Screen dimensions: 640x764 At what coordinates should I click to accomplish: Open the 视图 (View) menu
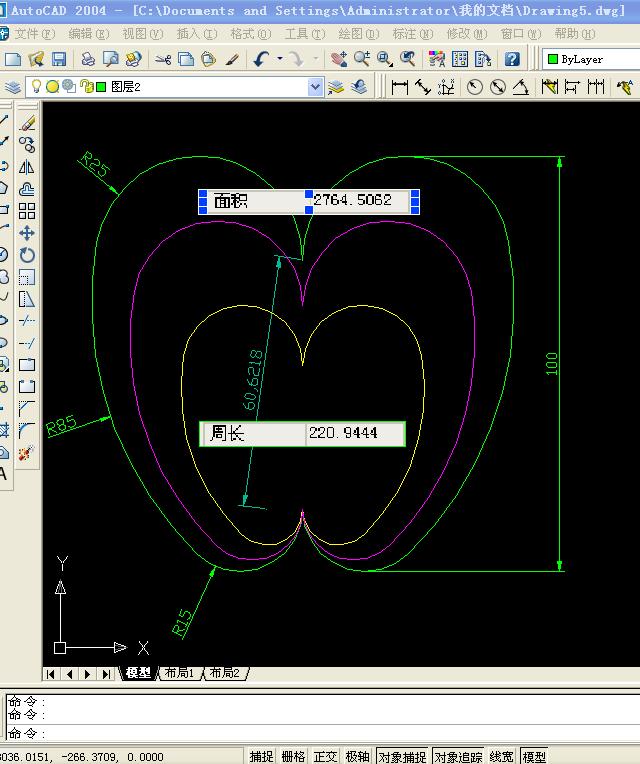(x=143, y=34)
